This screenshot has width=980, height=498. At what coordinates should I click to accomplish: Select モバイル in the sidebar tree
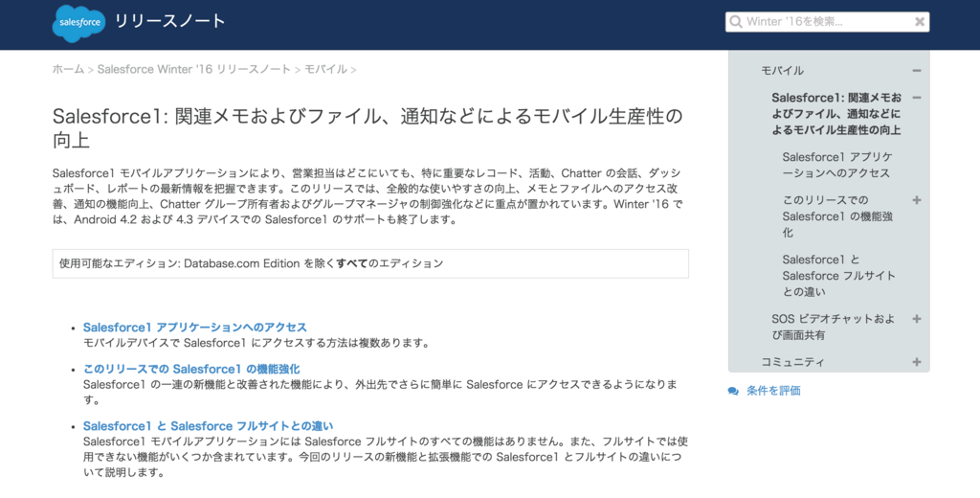(783, 71)
